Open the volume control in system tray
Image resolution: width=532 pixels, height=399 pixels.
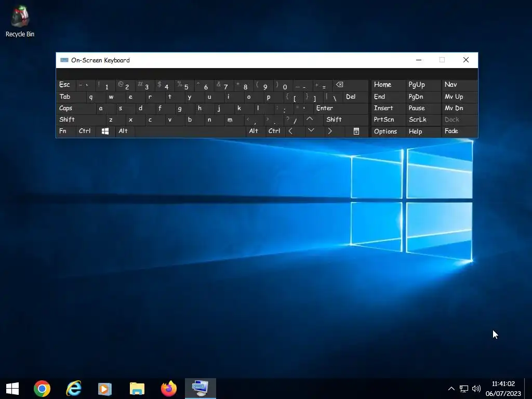pyautogui.click(x=476, y=389)
